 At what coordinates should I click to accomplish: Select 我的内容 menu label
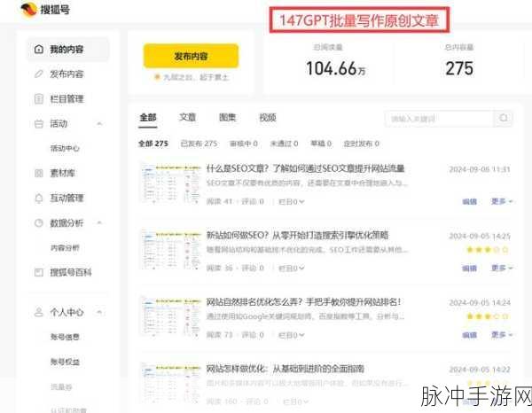66,49
